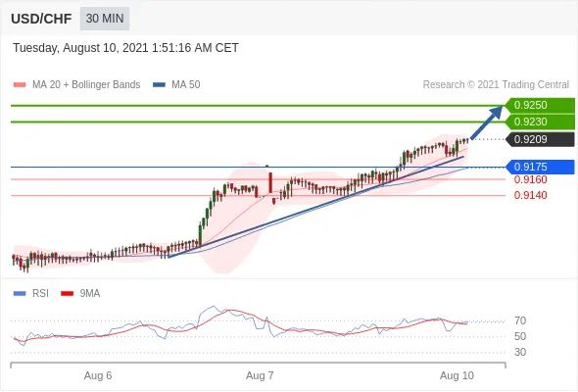The image size is (578, 392).
Task: Click the blue MA 50 legend swatch
Action: point(159,85)
